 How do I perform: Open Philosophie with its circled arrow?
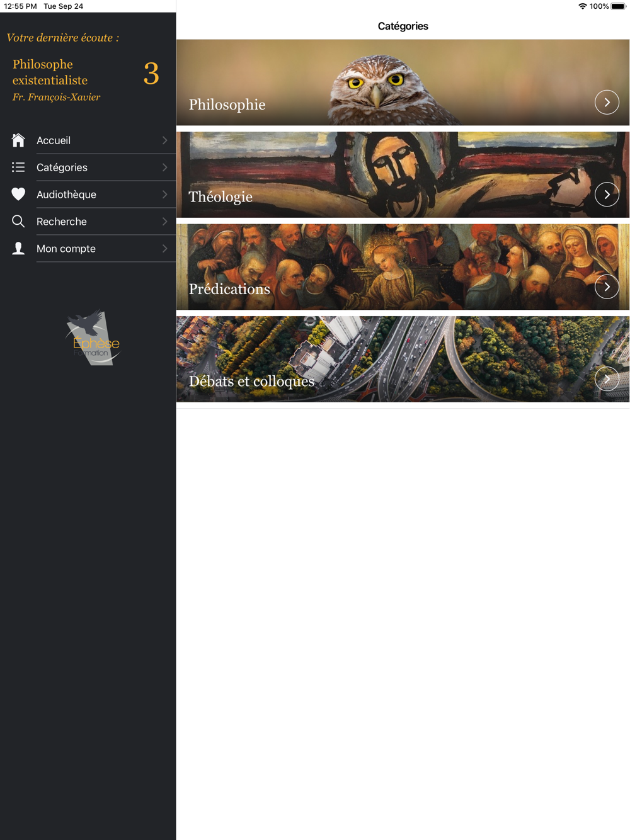click(x=607, y=102)
